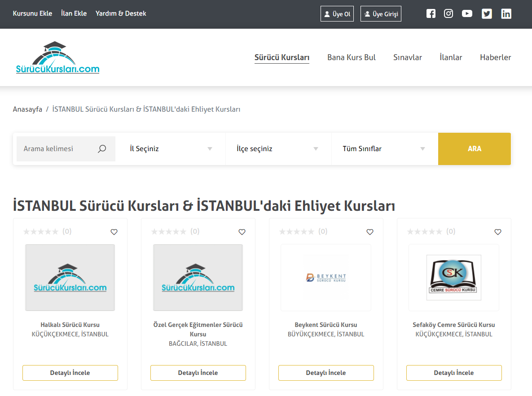Expand the Tüm Sınıflar dropdown
Screen dimensions: 532x396
(384, 149)
